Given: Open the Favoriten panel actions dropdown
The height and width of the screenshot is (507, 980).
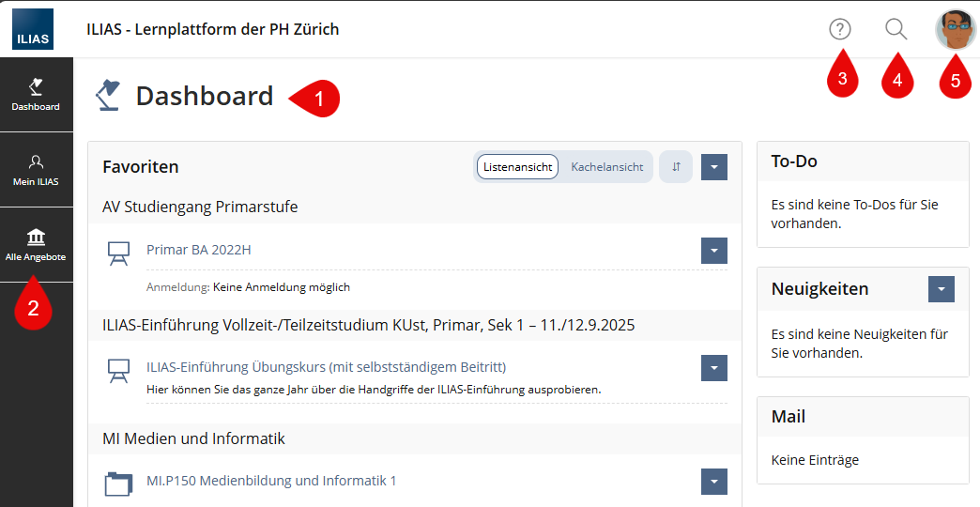Looking at the screenshot, I should pos(714,167).
